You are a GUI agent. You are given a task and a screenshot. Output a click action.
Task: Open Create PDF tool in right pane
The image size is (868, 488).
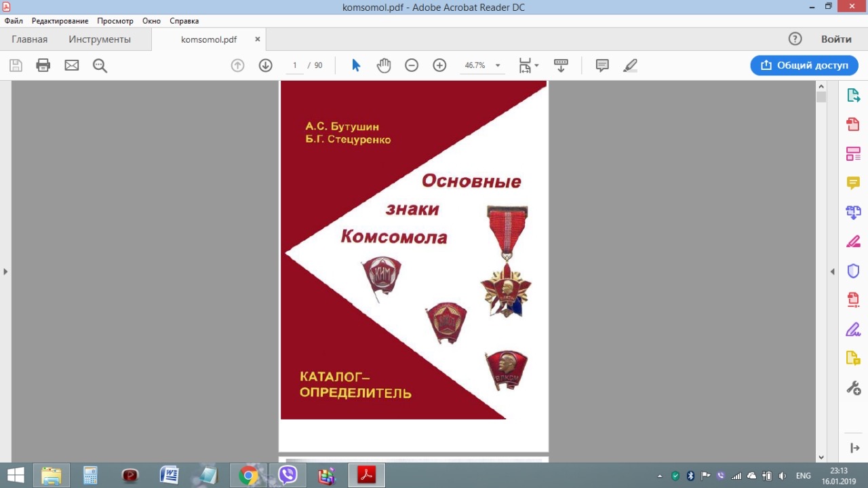click(x=853, y=125)
